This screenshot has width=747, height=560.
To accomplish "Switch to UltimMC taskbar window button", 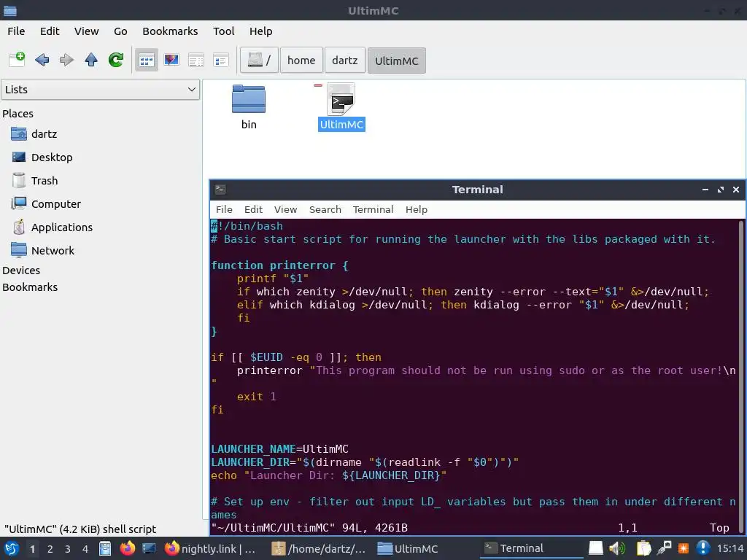I will 408,549.
